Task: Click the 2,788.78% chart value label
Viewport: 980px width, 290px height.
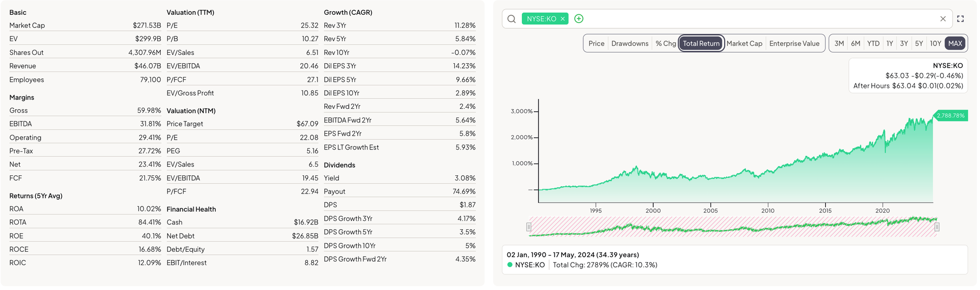Action: [x=951, y=116]
